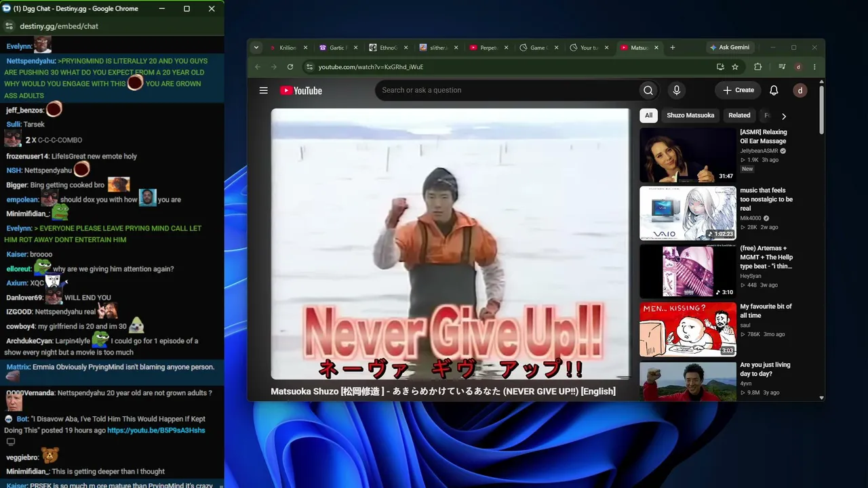Install or cast using the address bar screen icon
Viewport: 868px width, 488px height.
click(720, 67)
